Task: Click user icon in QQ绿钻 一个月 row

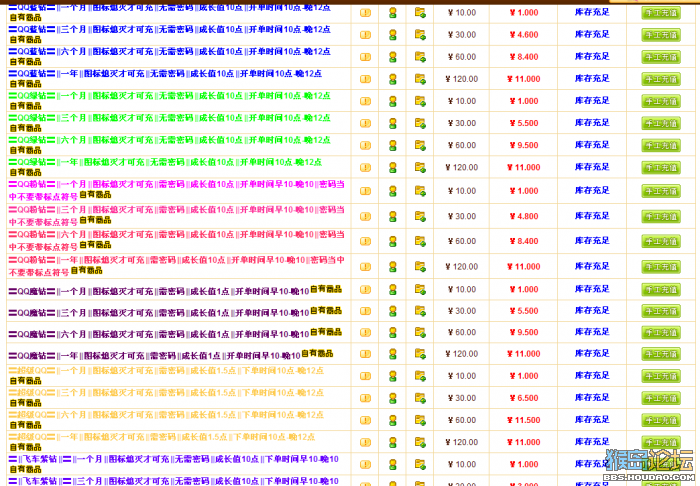Action: point(393,101)
